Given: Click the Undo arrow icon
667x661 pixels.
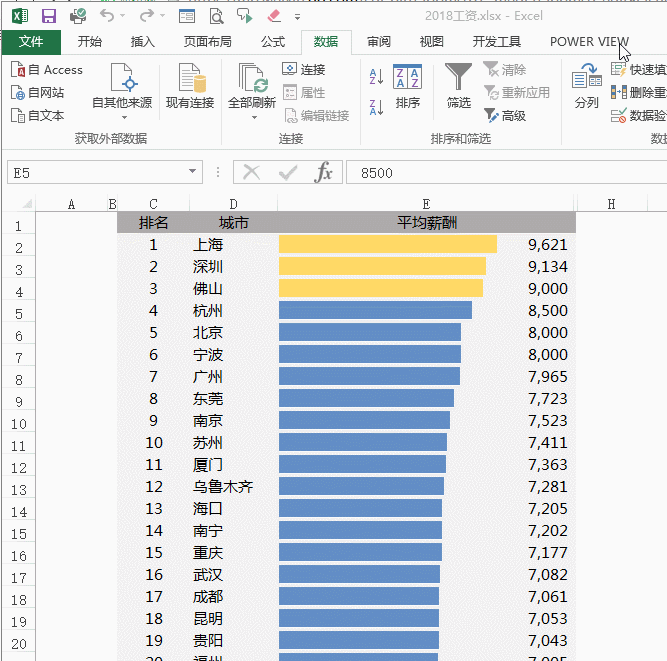Looking at the screenshot, I should pyautogui.click(x=106, y=16).
